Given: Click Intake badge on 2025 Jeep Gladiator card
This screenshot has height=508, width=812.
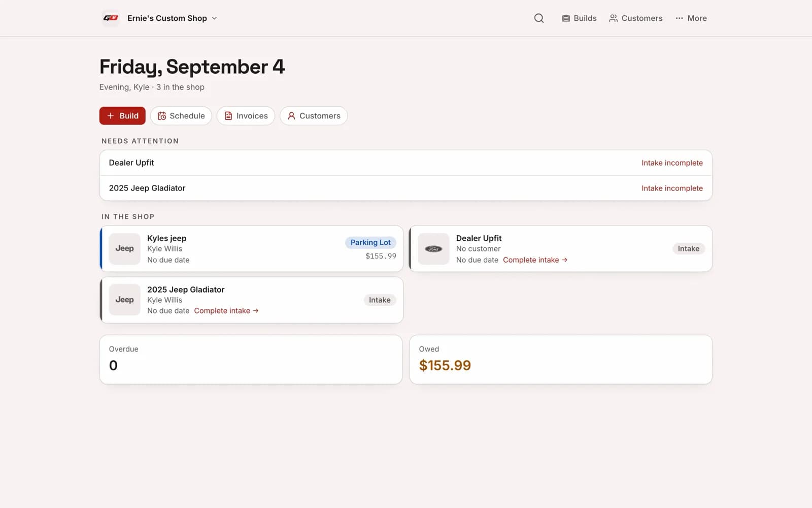Looking at the screenshot, I should tap(380, 300).
